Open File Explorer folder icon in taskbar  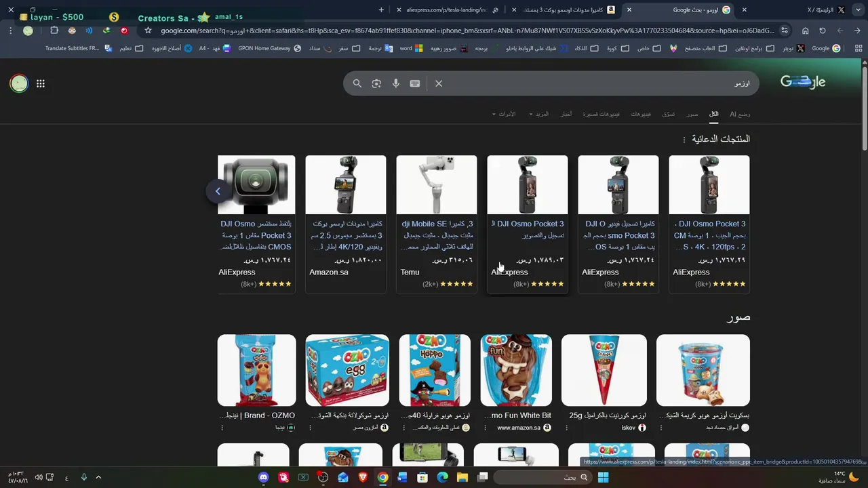pos(462,477)
